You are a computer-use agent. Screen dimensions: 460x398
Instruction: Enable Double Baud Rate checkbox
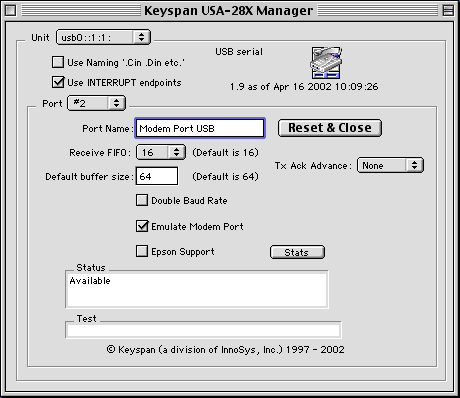tap(142, 200)
